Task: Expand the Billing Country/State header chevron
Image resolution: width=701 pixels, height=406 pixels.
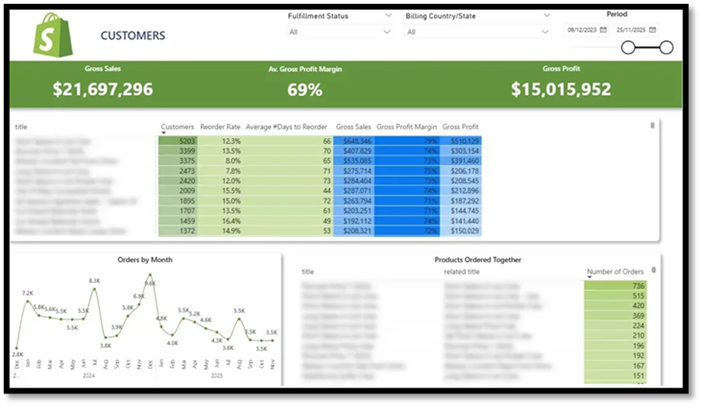Action: click(545, 16)
